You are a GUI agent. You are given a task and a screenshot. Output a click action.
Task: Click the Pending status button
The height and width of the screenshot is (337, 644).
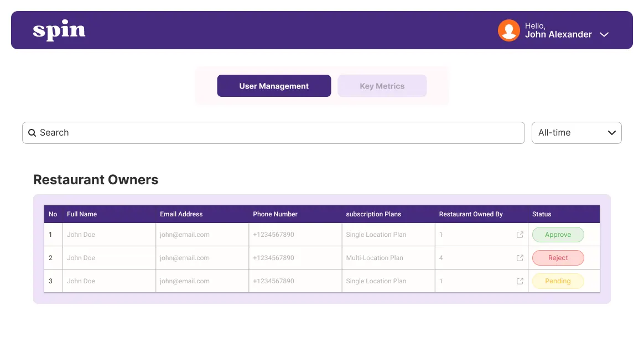coord(558,281)
